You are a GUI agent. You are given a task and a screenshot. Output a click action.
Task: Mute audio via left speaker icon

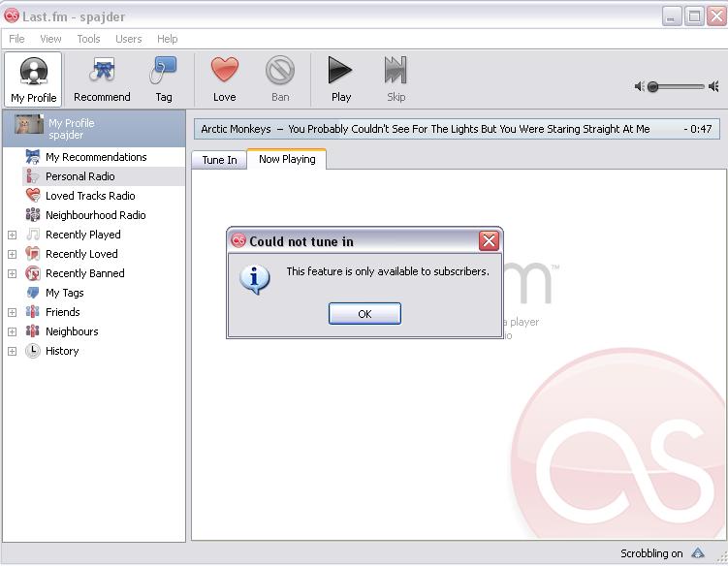[640, 86]
